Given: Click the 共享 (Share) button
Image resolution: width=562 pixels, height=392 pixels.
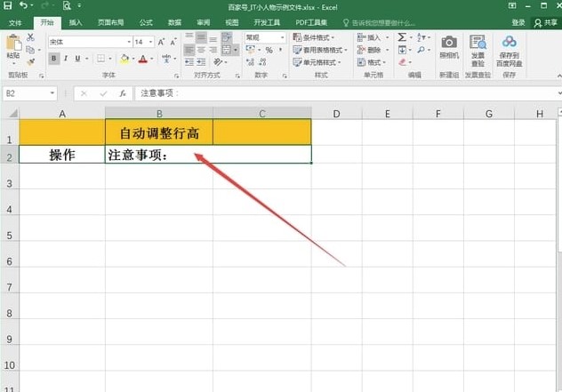Looking at the screenshot, I should tap(547, 22).
